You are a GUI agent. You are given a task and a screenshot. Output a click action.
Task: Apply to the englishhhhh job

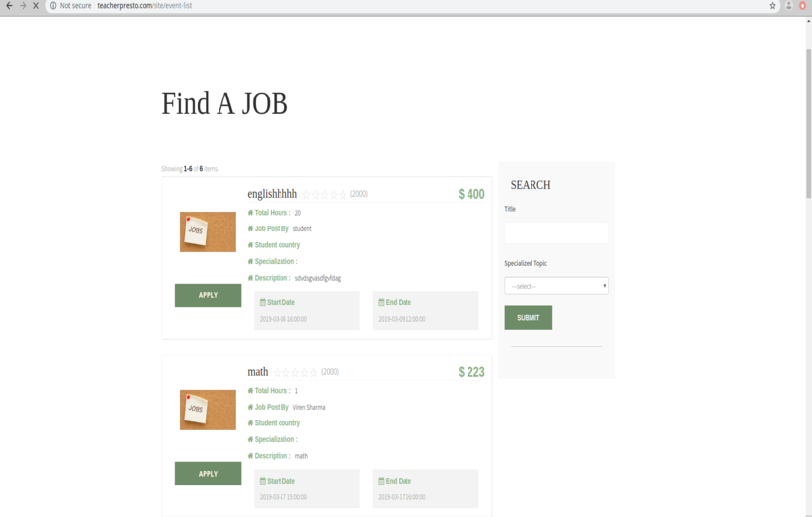coord(209,295)
